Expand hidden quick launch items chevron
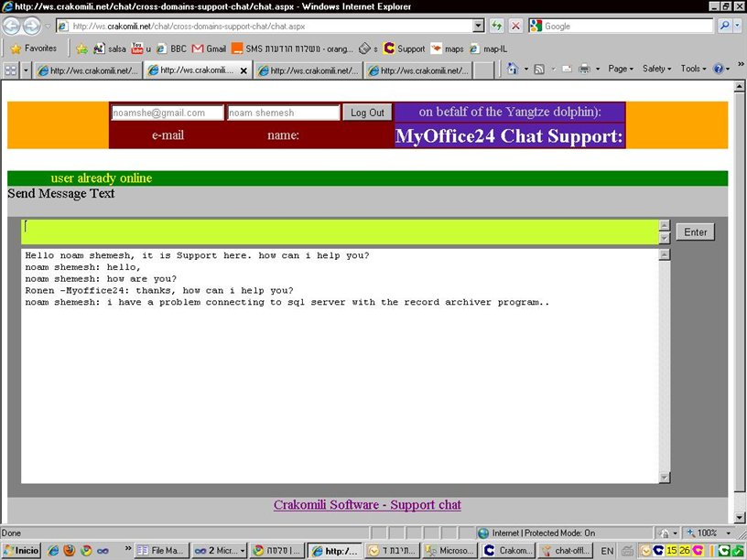Image resolution: width=747 pixels, height=560 pixels. pos(128,547)
